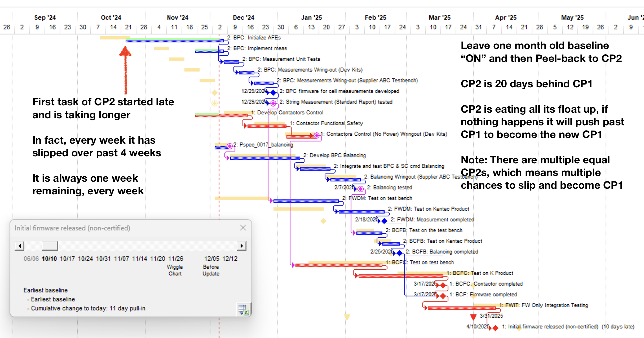Click the BPC firmware developed milestone diamond
This screenshot has width=644, height=338.
(x=273, y=93)
